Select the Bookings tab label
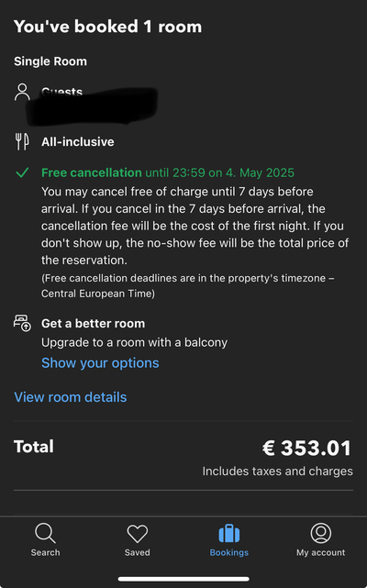Image resolution: width=367 pixels, height=588 pixels. click(x=228, y=553)
